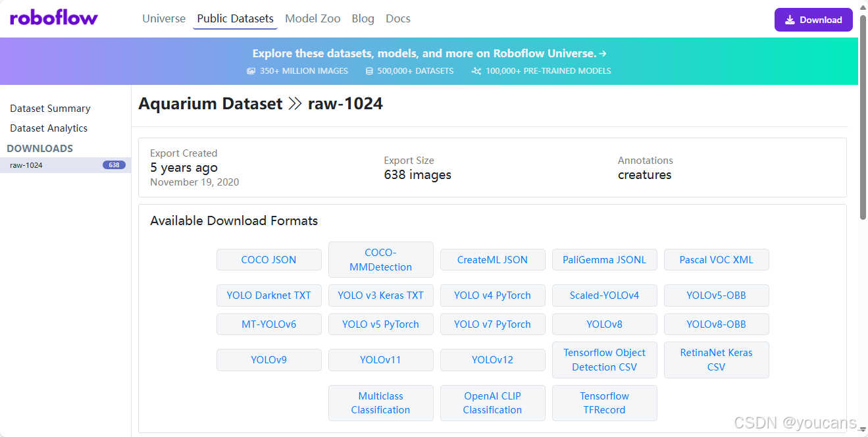Choose COCO JSON download format
Screen dimensions: 868x437
tap(269, 259)
